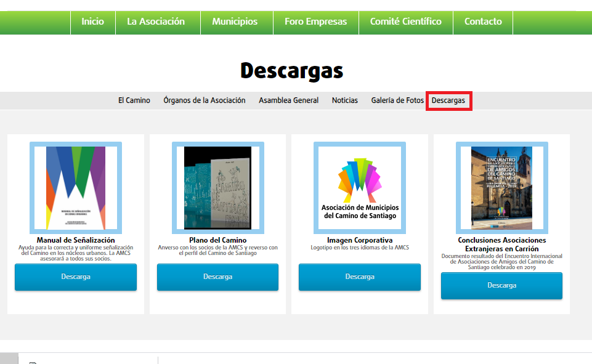
Task: Go to the Noticias tab
Action: point(344,100)
